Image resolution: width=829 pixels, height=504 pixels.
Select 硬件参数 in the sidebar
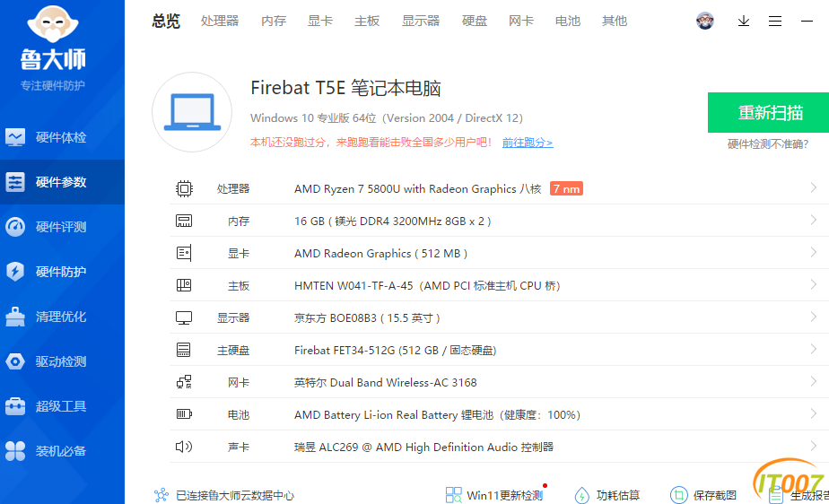pyautogui.click(x=62, y=182)
